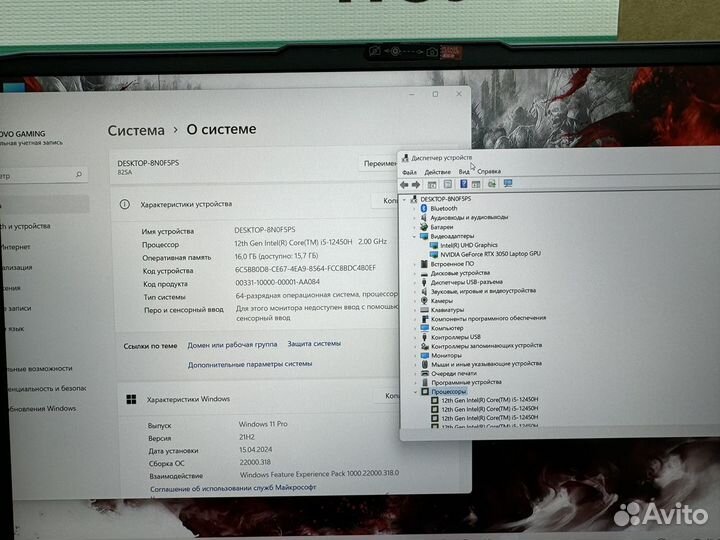Select the Компьютер node icon

pyautogui.click(x=425, y=328)
